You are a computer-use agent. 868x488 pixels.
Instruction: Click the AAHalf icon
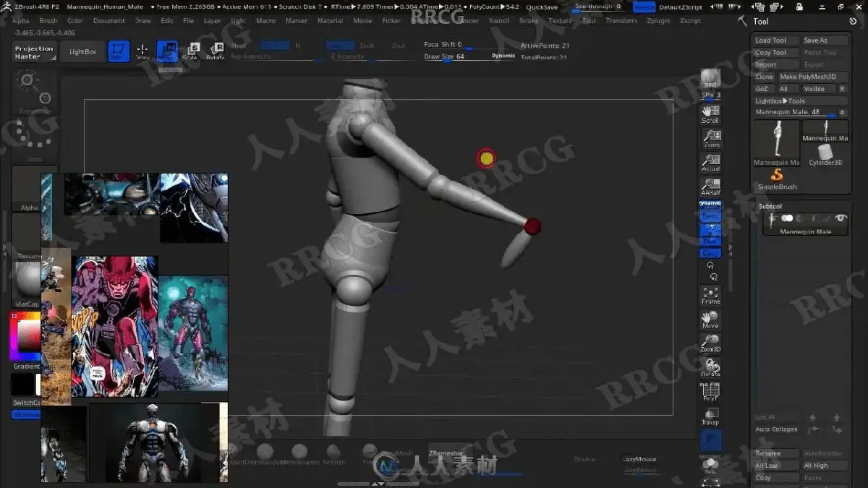pyautogui.click(x=711, y=187)
